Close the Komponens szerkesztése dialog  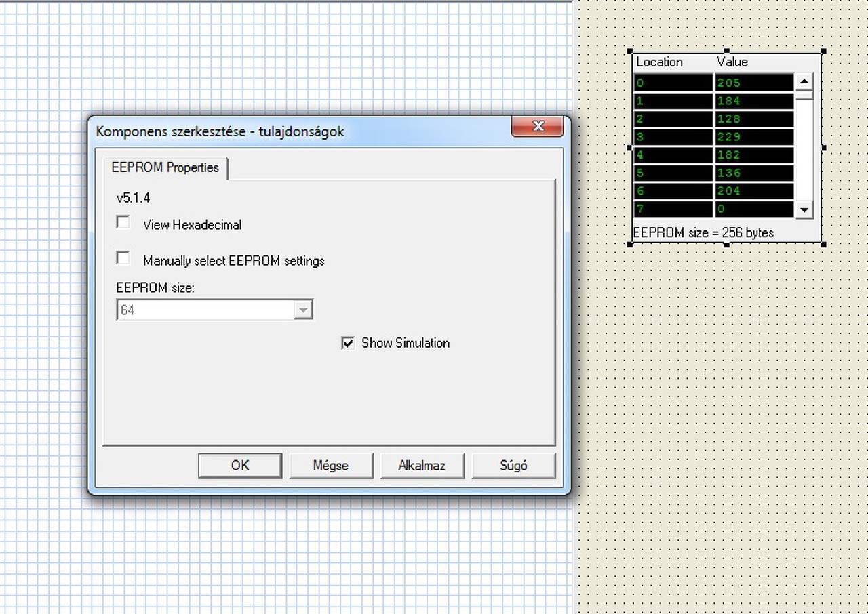coord(538,126)
